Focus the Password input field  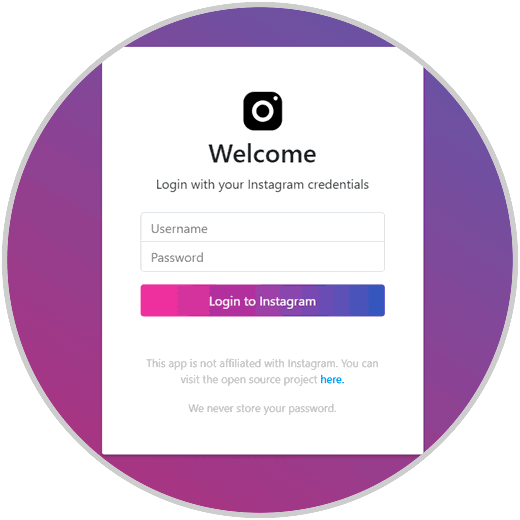click(x=263, y=257)
